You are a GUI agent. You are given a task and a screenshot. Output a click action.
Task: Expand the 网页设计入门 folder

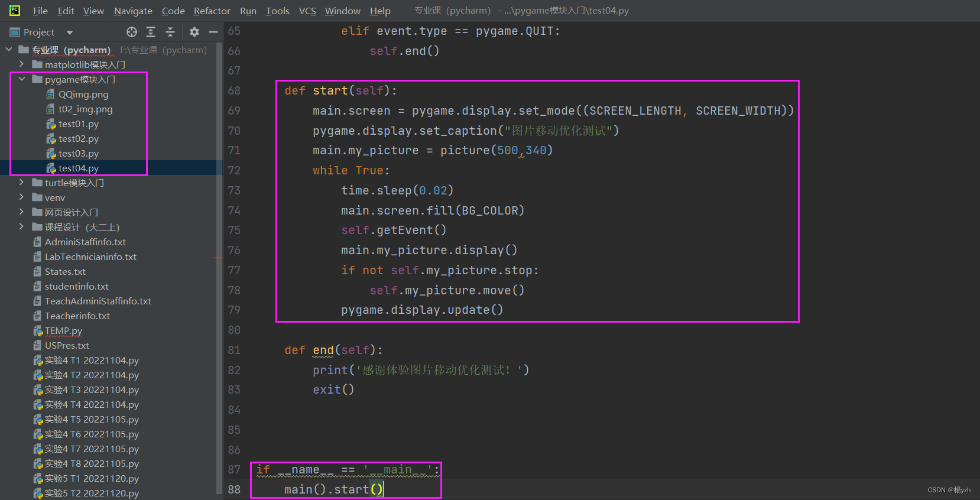click(x=21, y=212)
